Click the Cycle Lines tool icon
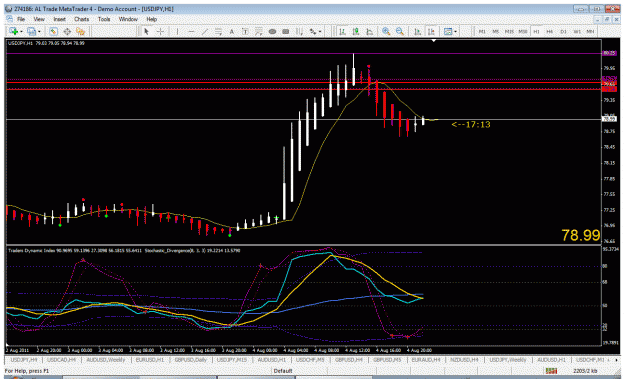This screenshot has width=625, height=379. click(299, 31)
